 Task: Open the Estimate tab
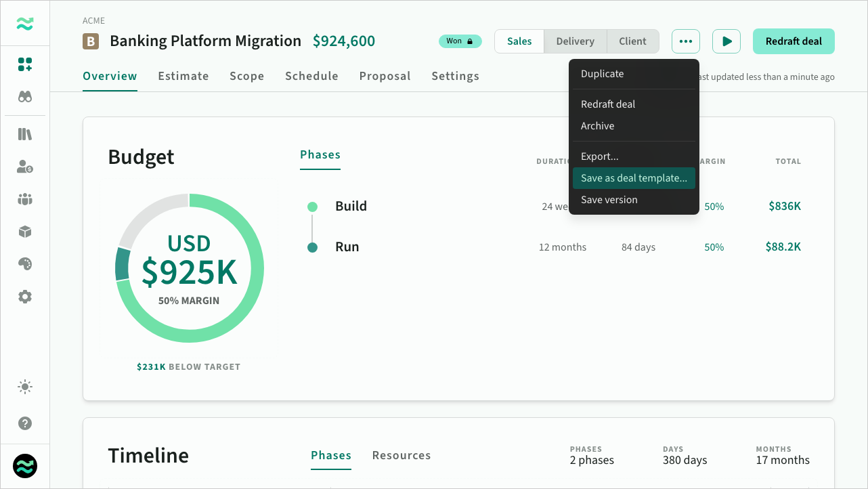[x=183, y=77]
